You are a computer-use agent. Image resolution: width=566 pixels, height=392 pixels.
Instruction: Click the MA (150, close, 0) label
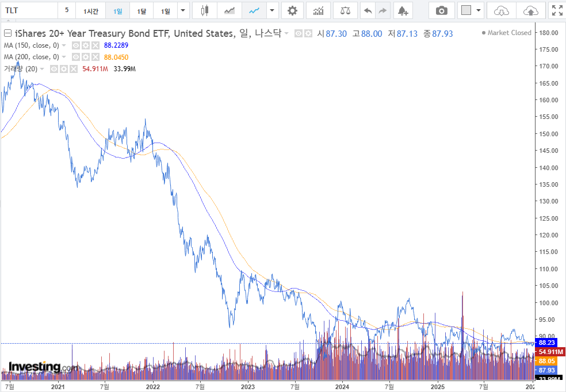32,45
